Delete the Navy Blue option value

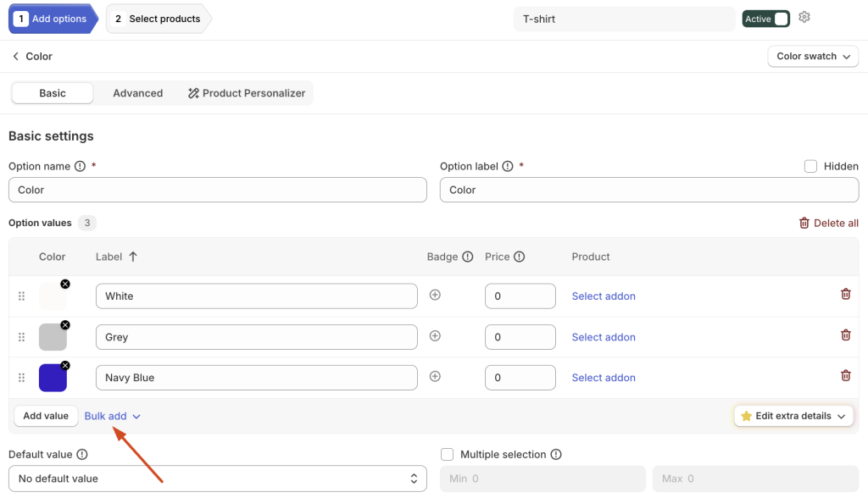[845, 375]
